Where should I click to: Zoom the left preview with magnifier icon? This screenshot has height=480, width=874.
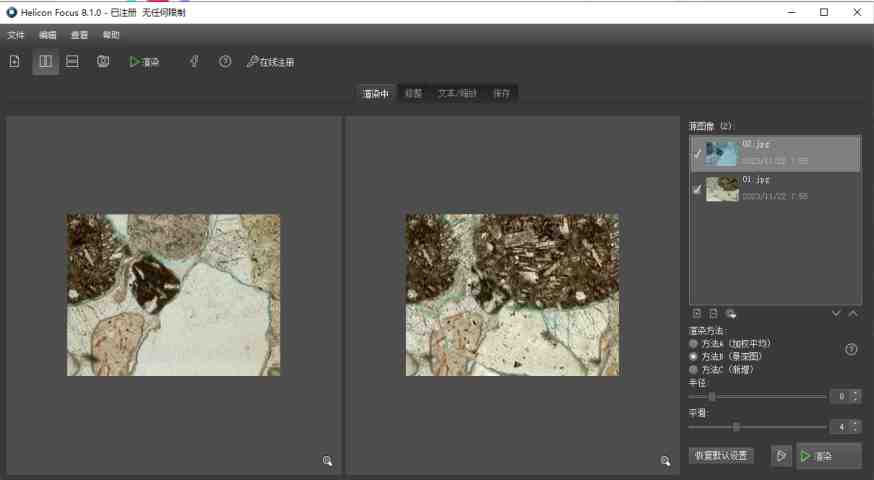[327, 461]
